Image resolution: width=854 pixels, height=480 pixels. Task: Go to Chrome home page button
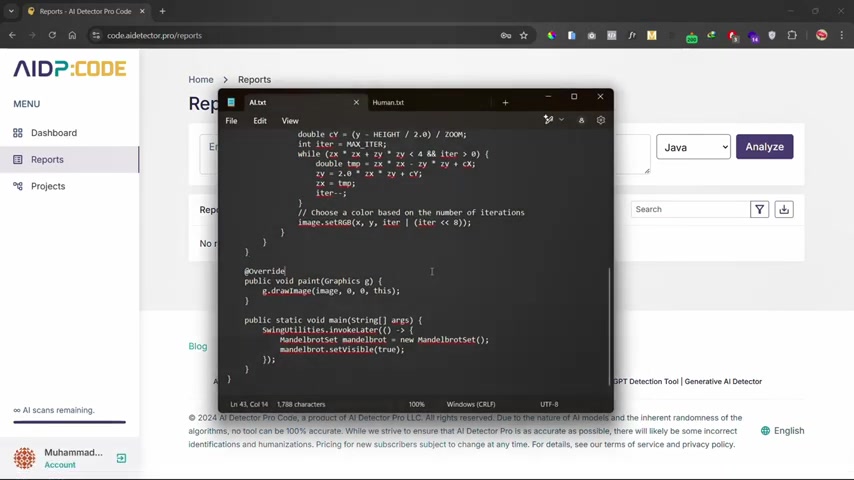click(x=72, y=35)
